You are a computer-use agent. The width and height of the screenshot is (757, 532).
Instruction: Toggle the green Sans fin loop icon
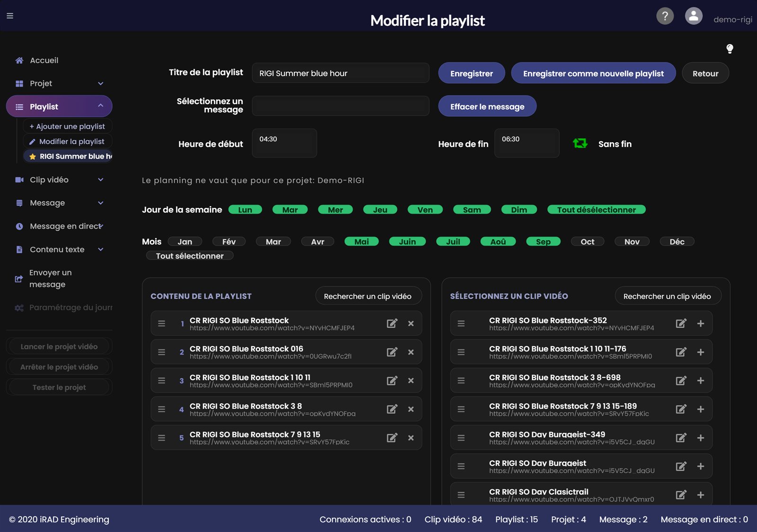click(580, 143)
